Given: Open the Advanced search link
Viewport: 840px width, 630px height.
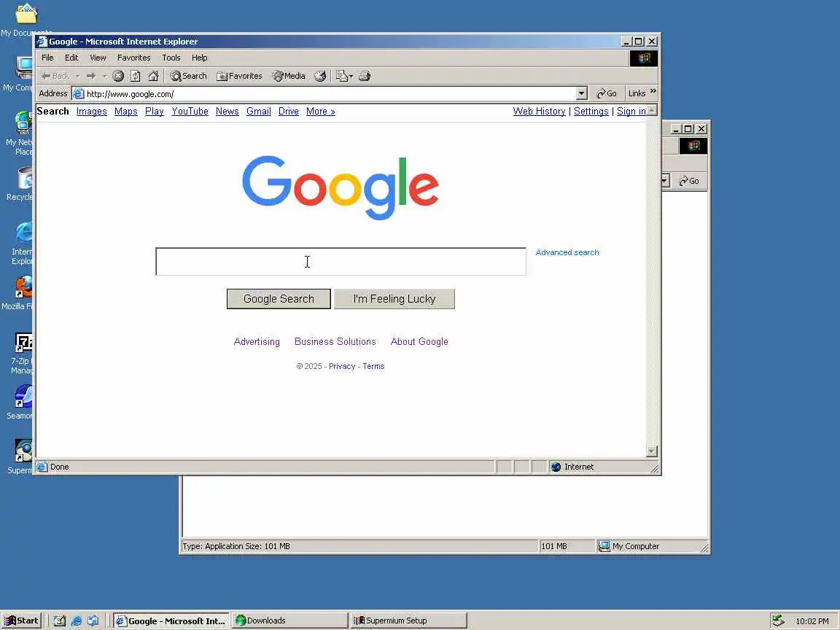Looking at the screenshot, I should pyautogui.click(x=567, y=252).
